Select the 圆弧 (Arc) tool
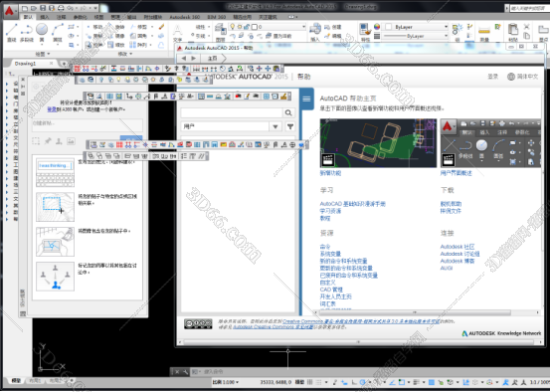This screenshot has height=392, width=550. [57, 32]
